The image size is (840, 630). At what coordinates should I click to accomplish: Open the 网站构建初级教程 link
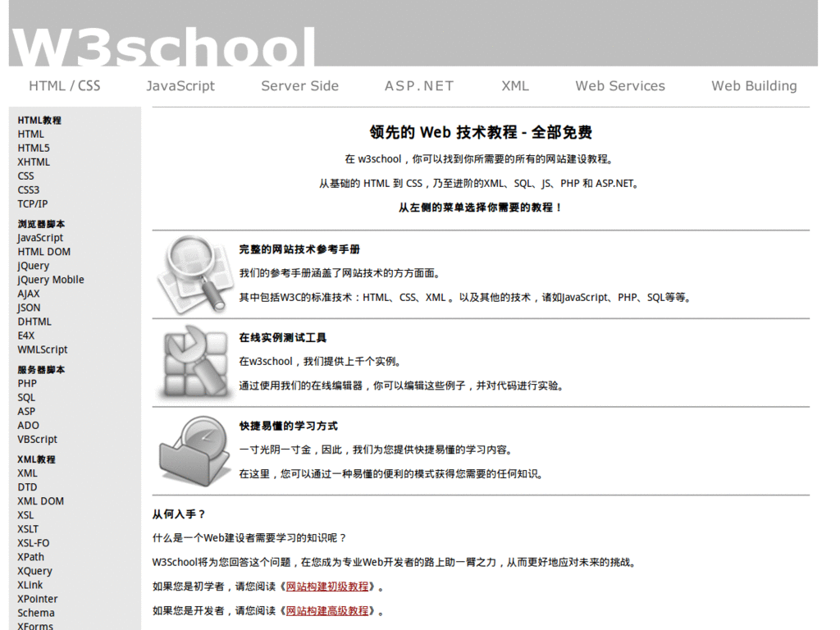(326, 587)
